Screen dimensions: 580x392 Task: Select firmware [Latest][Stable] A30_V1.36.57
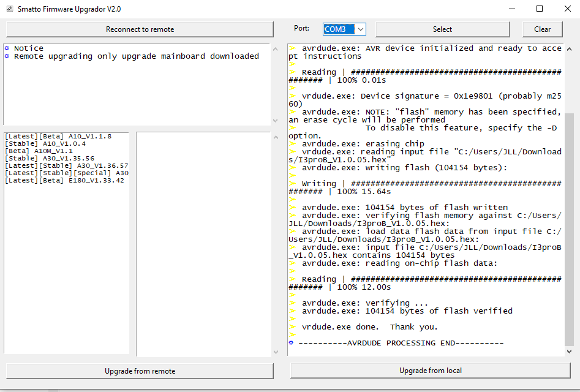pos(67,165)
